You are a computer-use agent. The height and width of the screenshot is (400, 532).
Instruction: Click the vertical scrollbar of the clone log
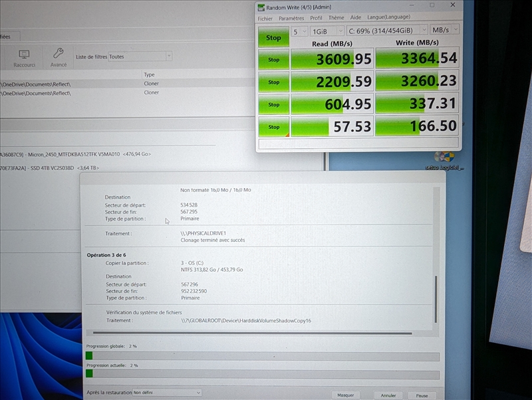(x=436, y=300)
